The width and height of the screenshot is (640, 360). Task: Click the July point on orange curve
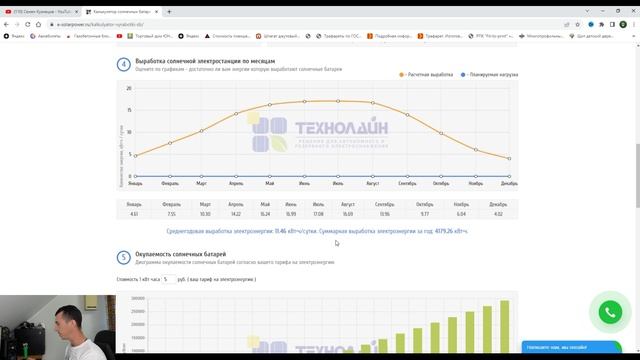338,101
